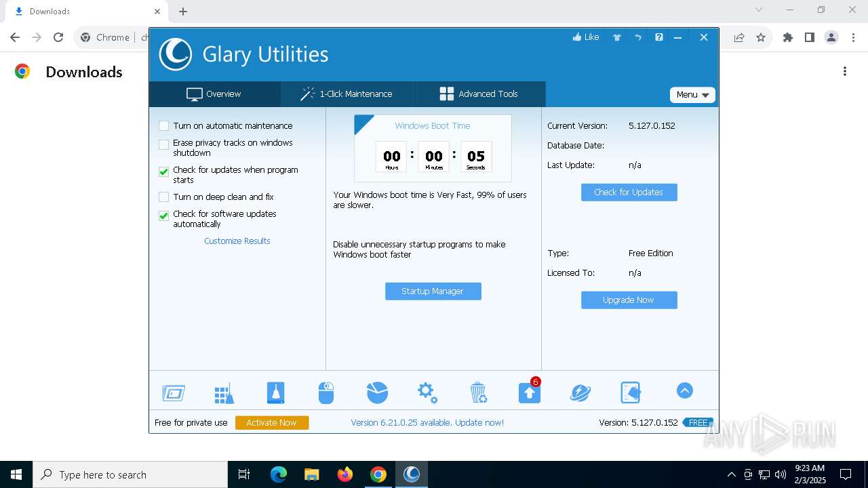Switch to the 1-Click Maintenance tab
Image resolution: width=868 pixels, height=488 pixels.
click(x=347, y=94)
